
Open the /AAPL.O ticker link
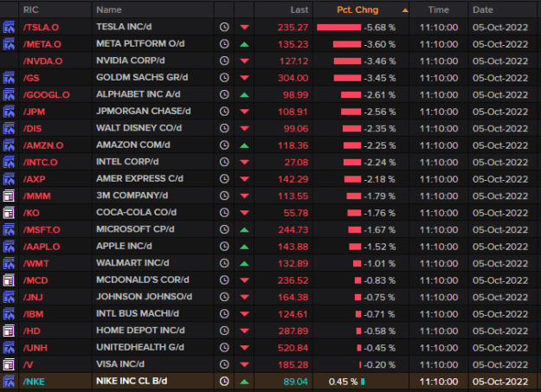click(x=42, y=247)
